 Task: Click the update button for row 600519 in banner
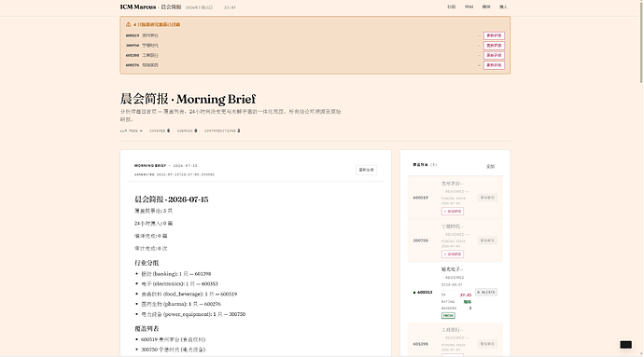pos(494,35)
